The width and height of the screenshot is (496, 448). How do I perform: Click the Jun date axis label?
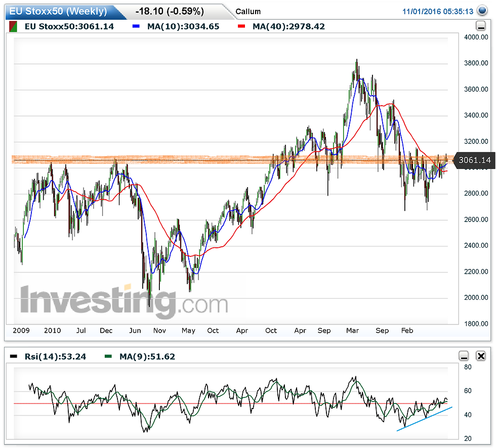135,331
